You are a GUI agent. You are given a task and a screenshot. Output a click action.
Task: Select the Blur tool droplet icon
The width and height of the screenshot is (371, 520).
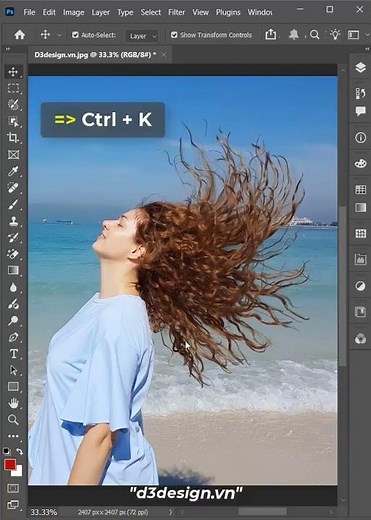[x=13, y=287]
